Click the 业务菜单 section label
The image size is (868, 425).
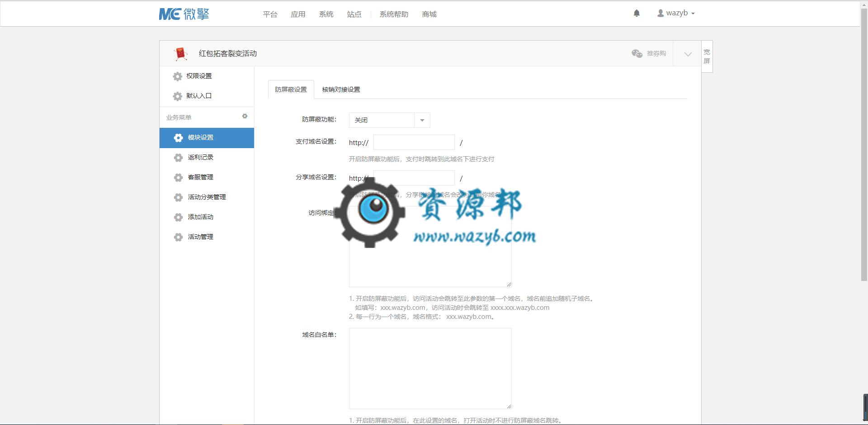click(x=179, y=117)
